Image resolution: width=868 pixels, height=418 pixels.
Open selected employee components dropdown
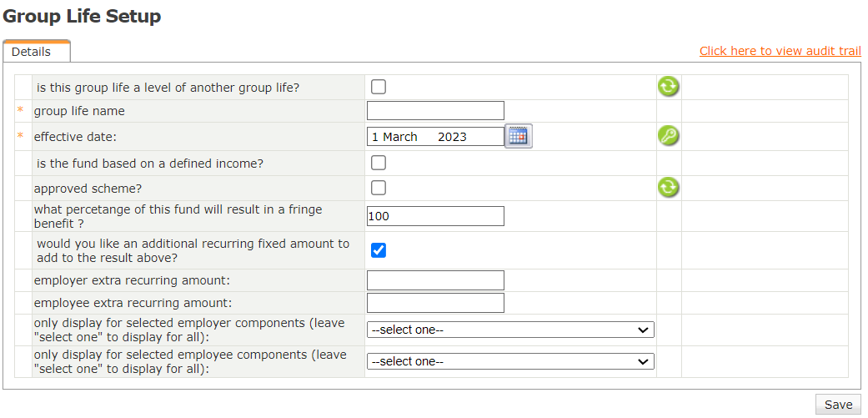(x=510, y=361)
